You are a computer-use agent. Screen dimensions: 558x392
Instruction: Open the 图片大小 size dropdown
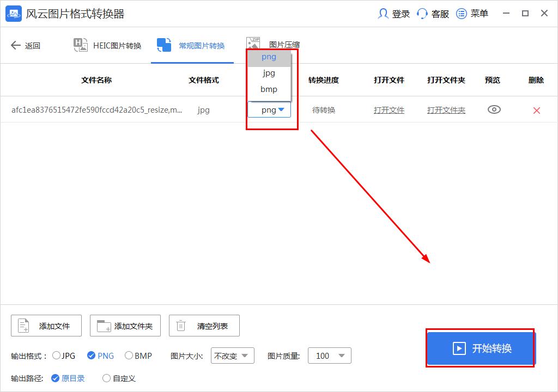pos(233,356)
